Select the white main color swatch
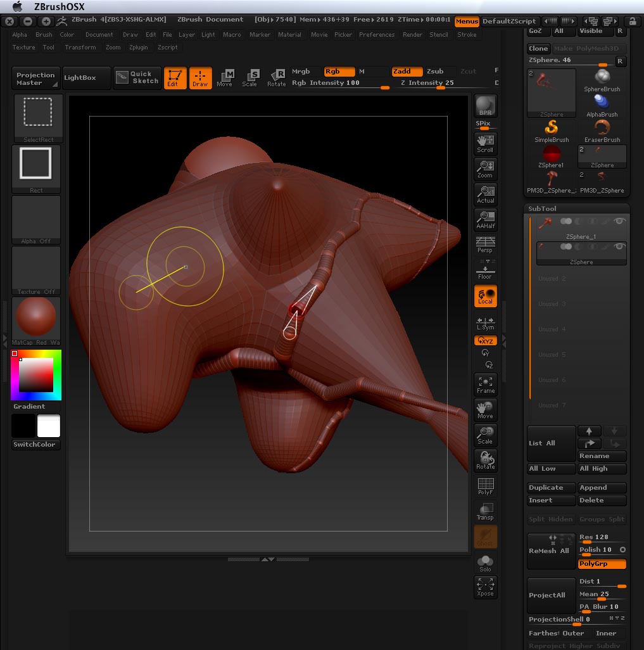644x650 pixels. [49, 426]
